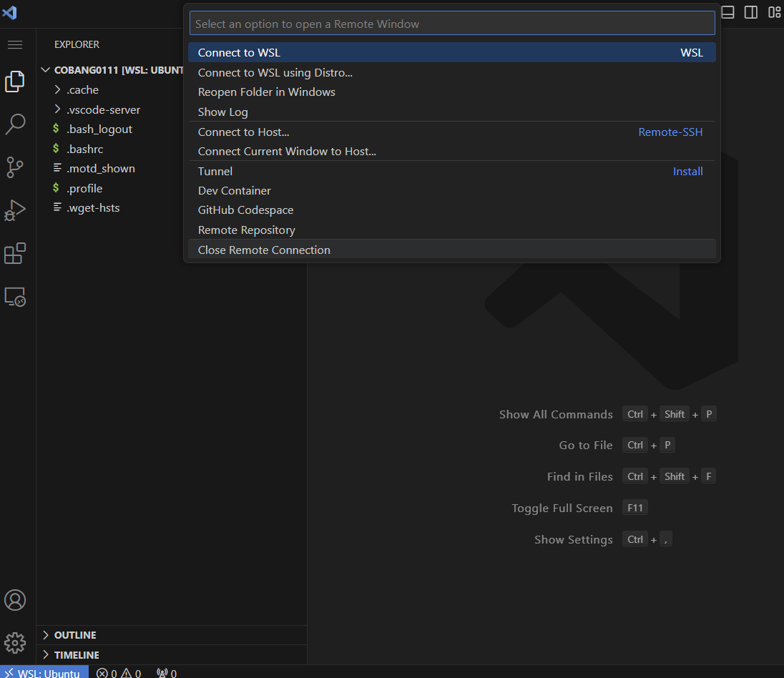The width and height of the screenshot is (784, 678).
Task: Open the errors and warnings status item
Action: [x=119, y=673]
